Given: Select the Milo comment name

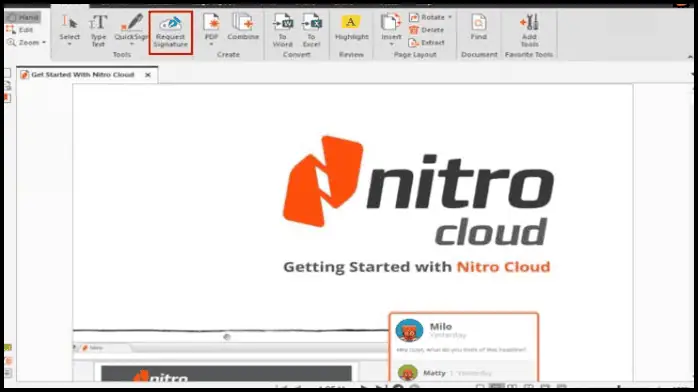Looking at the screenshot, I should 441,327.
